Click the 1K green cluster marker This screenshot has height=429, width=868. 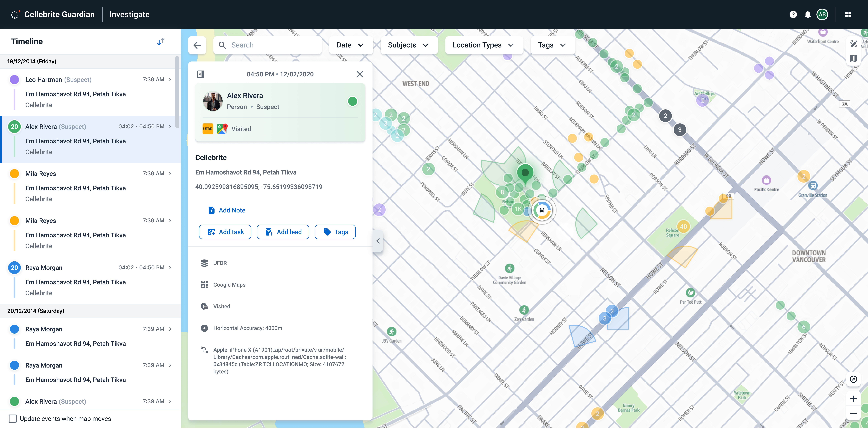pyautogui.click(x=518, y=209)
